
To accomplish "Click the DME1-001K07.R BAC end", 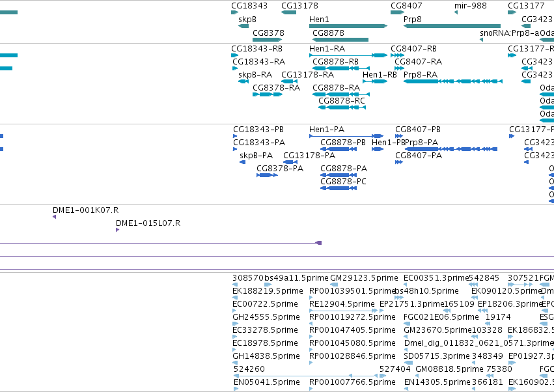I will (85, 210).
